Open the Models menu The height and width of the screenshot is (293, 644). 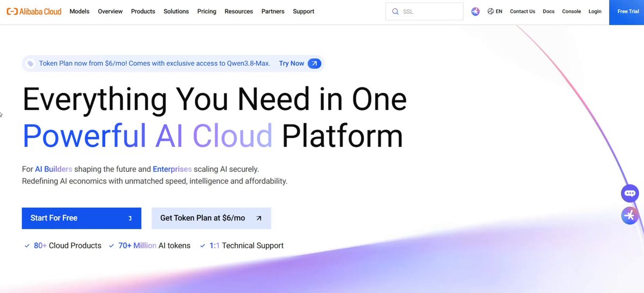pos(79,11)
